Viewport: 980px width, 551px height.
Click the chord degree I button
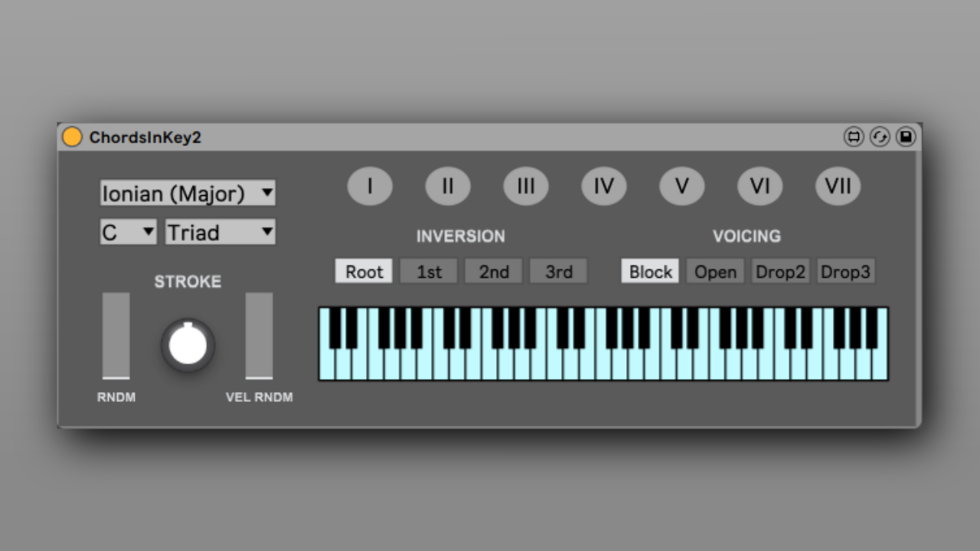[370, 187]
